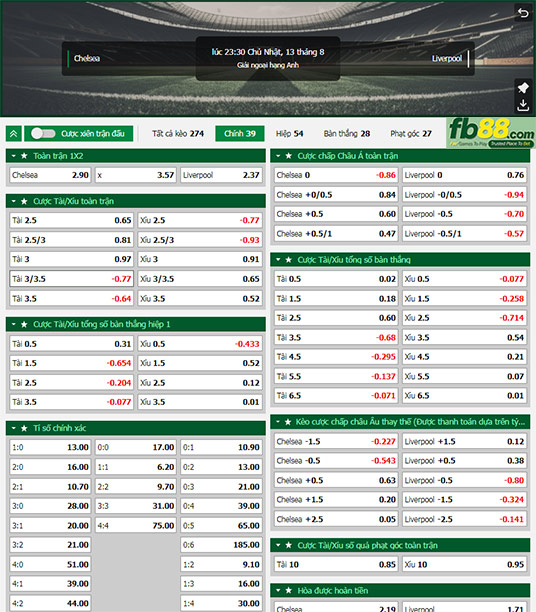The height and width of the screenshot is (612, 536).
Task: Pick the Liverpool 2.37 full-match odds
Action: coord(221,175)
